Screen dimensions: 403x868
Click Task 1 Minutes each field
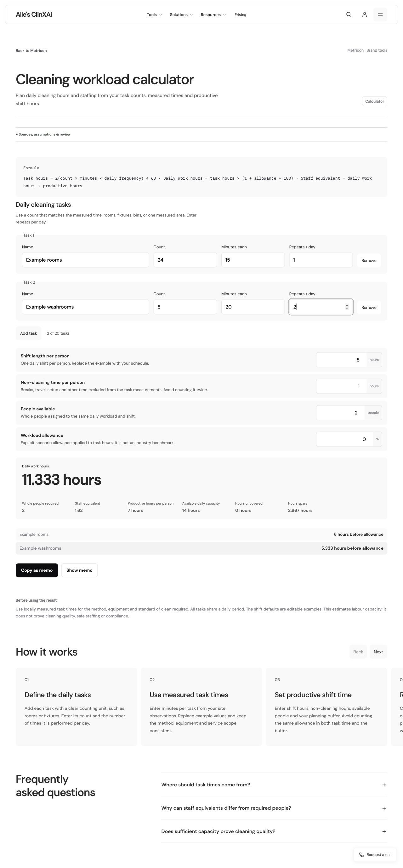click(x=253, y=260)
